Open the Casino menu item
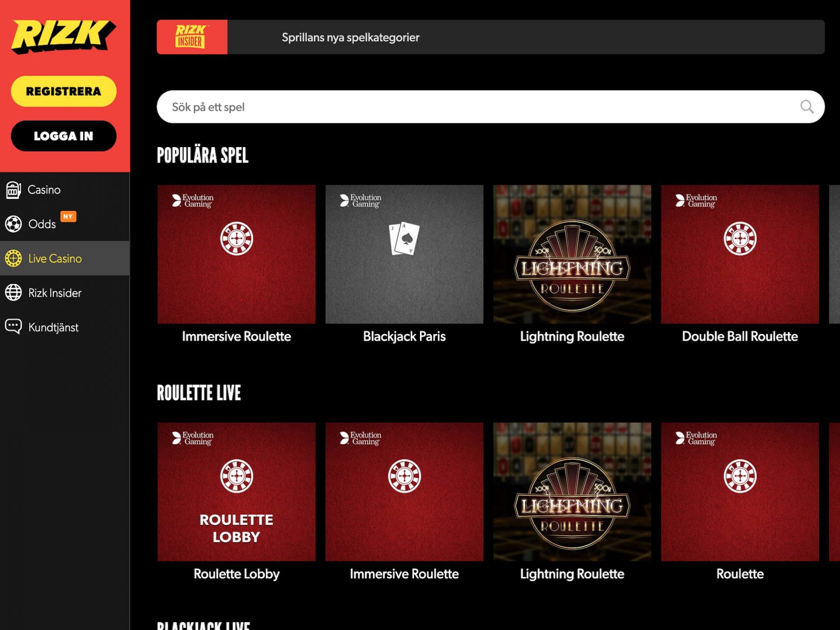This screenshot has width=840, height=630. 44,190
